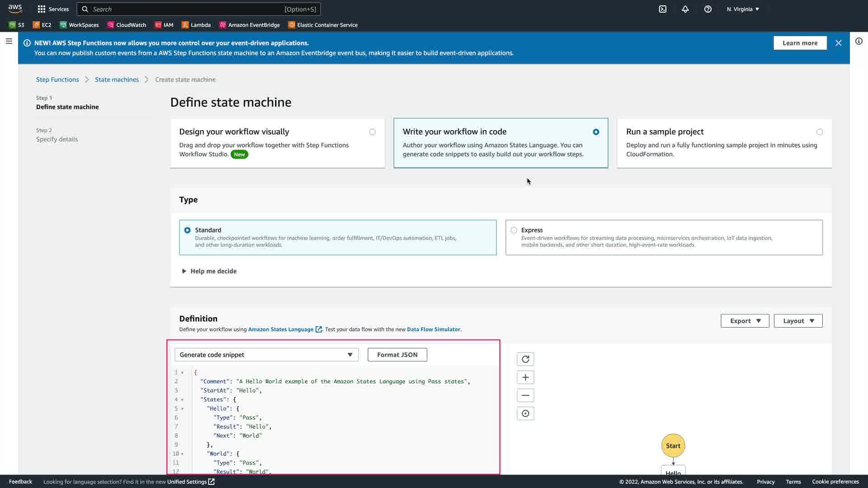This screenshot has height=488, width=868.
Task: Expand the Help me decide section
Action: click(x=209, y=271)
